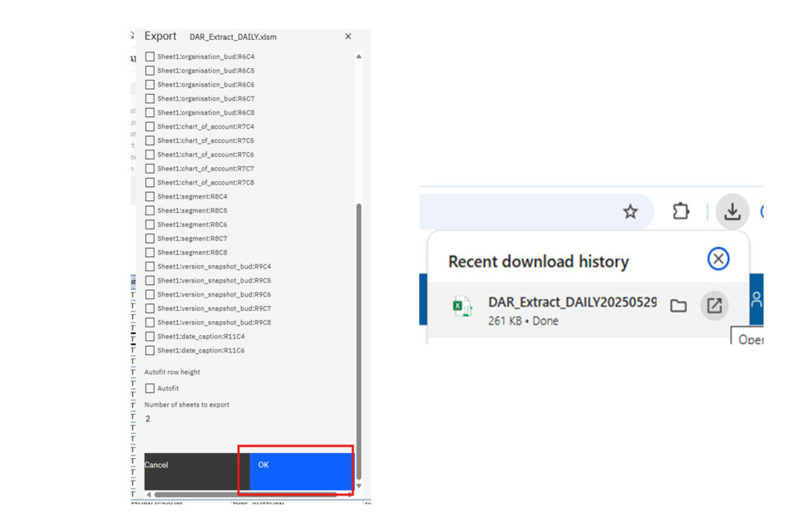
Task: Show the downloaded file in its folder
Action: [678, 306]
